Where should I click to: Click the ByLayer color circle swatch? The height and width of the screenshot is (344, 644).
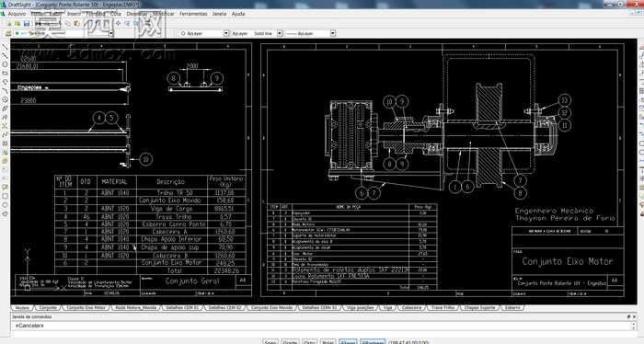pos(183,33)
